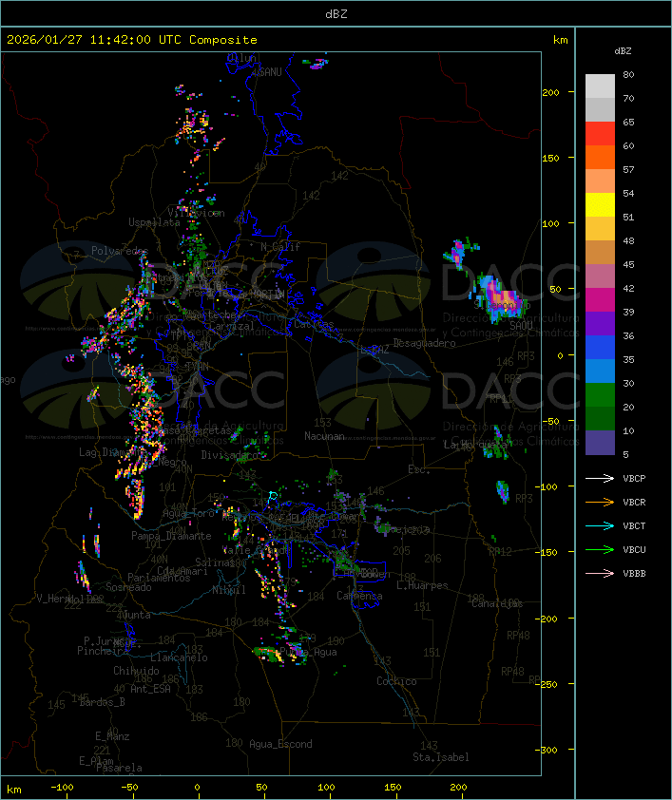Click the pink VBBB arrow icon
Viewport: 672px width, 800px height.
[600, 574]
